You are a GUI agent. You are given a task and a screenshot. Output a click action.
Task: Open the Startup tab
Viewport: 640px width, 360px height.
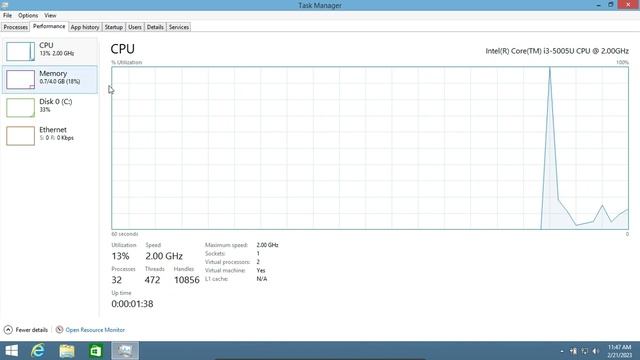coord(113,27)
